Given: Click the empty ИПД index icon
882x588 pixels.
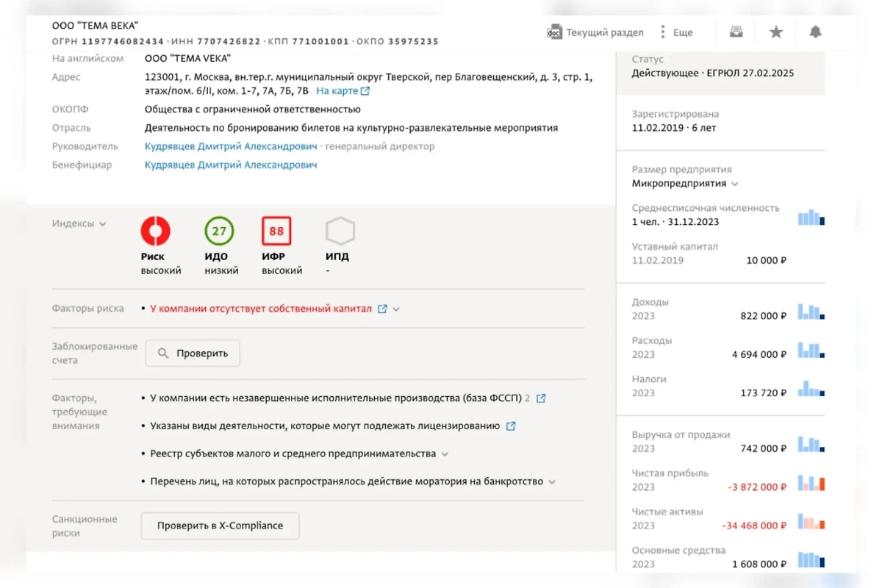Looking at the screenshot, I should click(340, 232).
